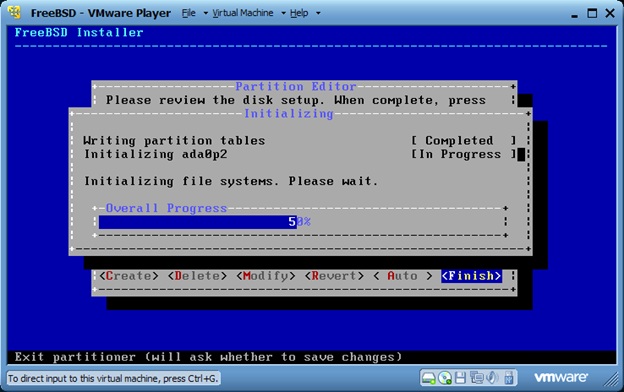Open the Virtual Machine menu
This screenshot has height=392, width=624.
pos(242,13)
